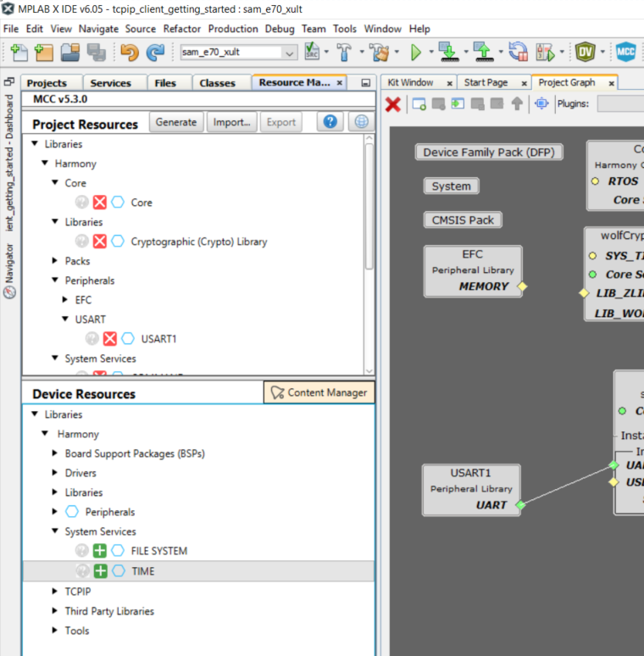Open the Navigator side panel tab
Screen dimensions: 644x656
9,271
